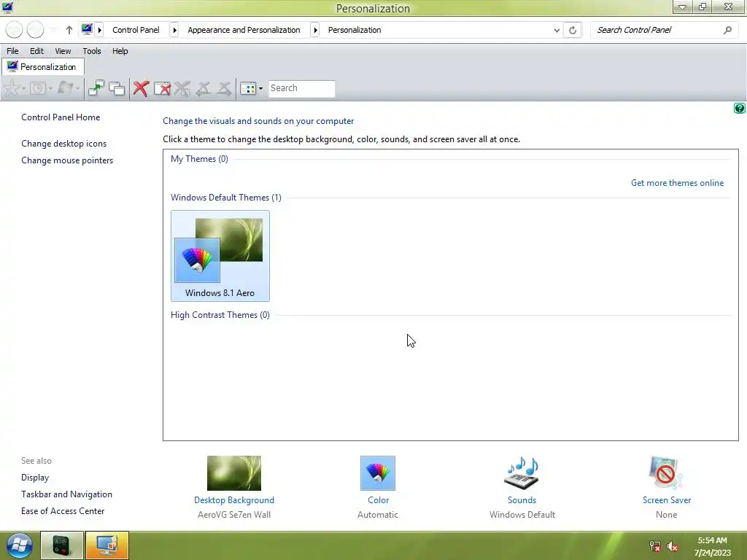This screenshot has width=747, height=560.
Task: Click the green-arrow windows toolbar icon
Action: point(96,88)
